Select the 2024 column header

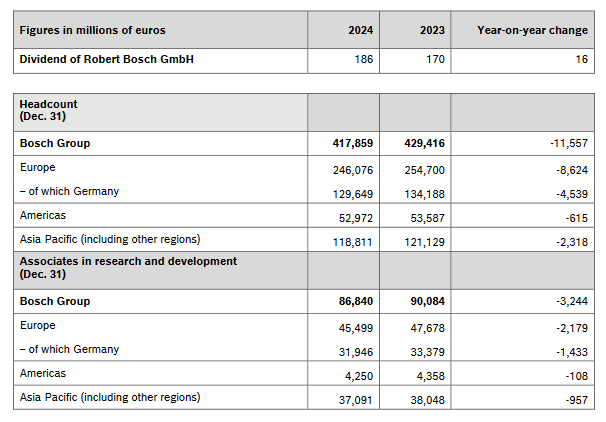tap(361, 30)
